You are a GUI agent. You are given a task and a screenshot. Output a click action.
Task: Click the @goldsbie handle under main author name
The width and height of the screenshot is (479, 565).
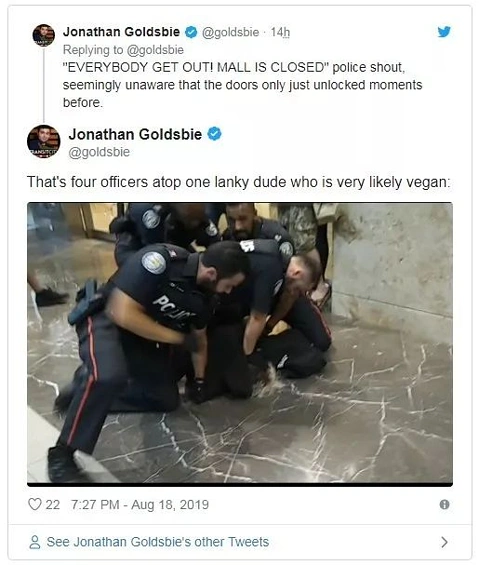[x=99, y=152]
